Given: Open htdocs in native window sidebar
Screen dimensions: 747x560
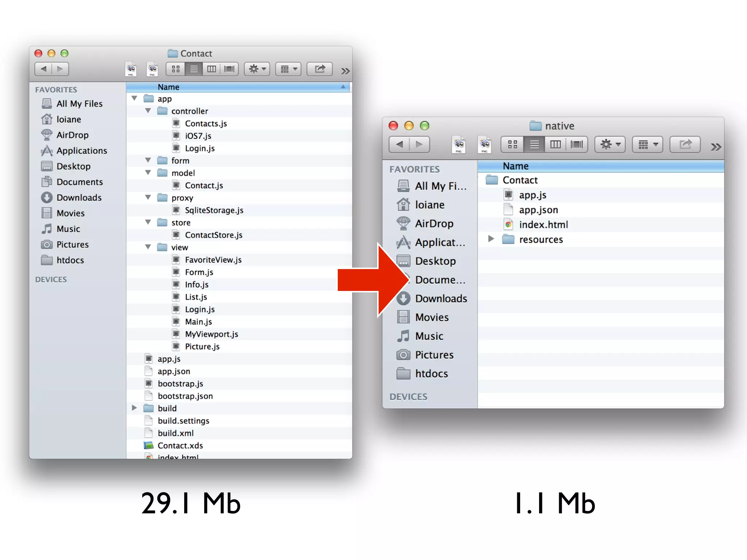Looking at the screenshot, I should tap(422, 374).
